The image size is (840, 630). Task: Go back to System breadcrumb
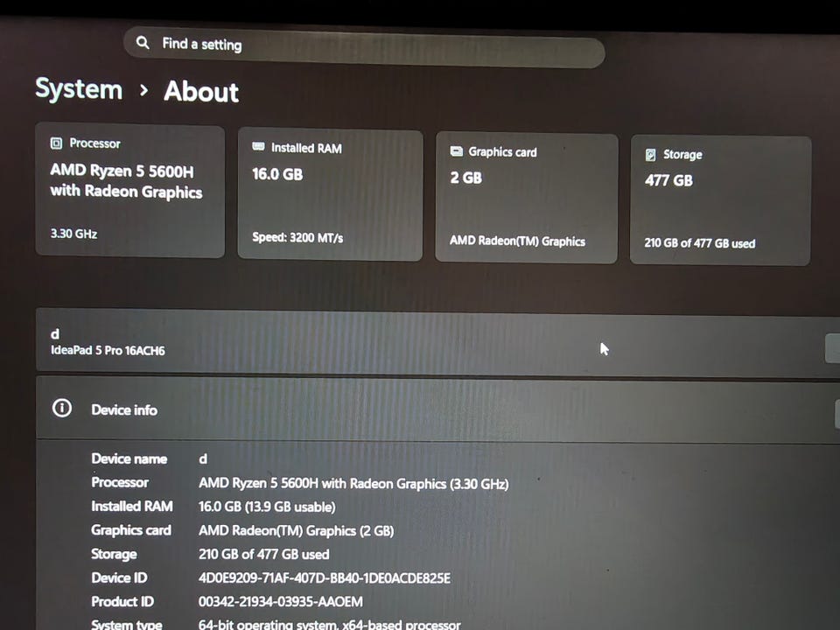coord(79,88)
